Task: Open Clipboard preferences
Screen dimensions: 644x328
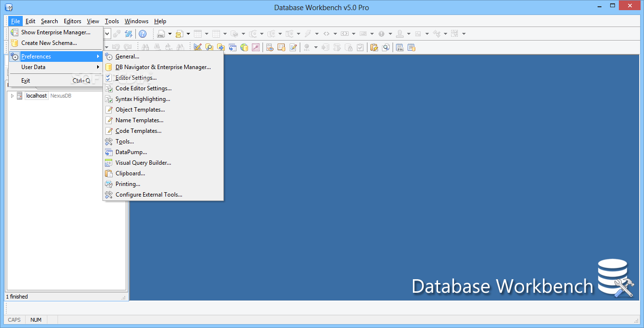Action: tap(163, 173)
